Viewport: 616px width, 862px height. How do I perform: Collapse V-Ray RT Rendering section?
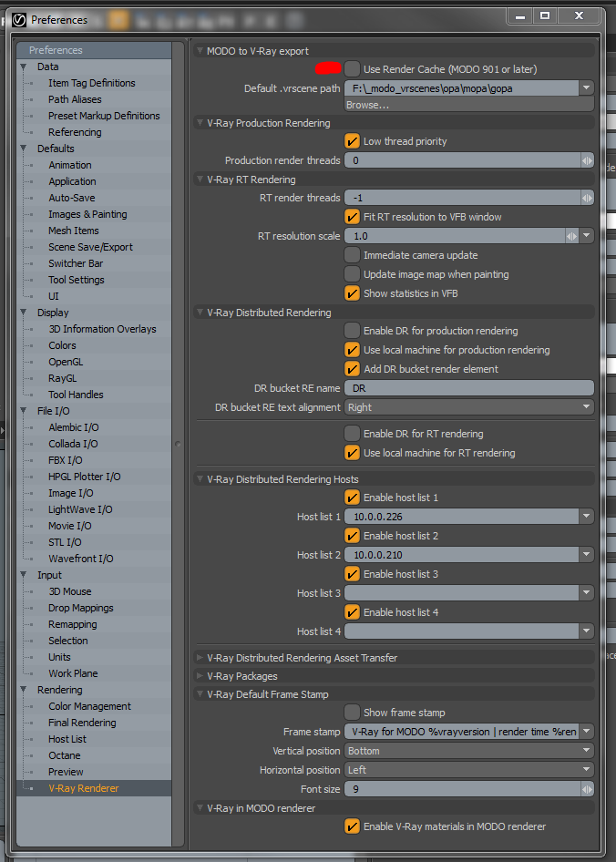pyautogui.click(x=200, y=180)
